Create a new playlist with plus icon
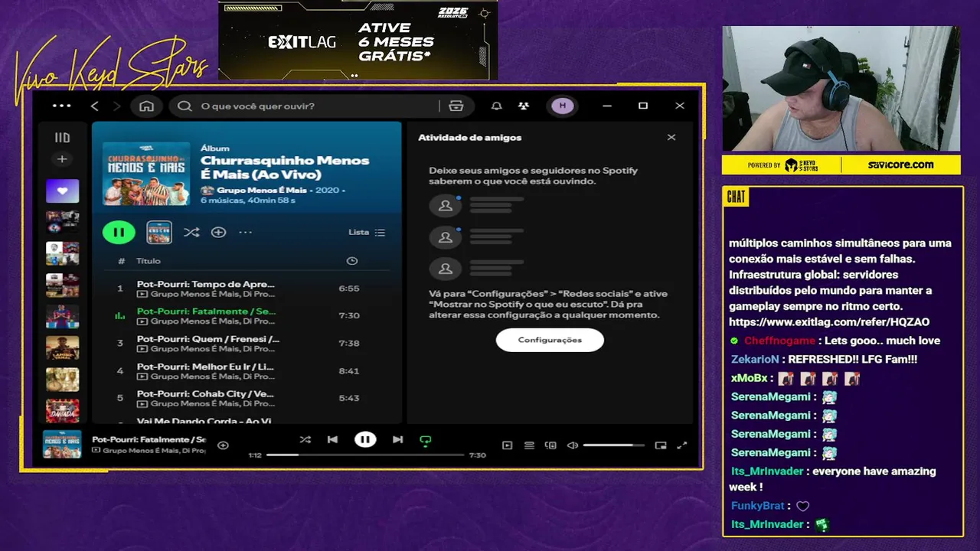The width and height of the screenshot is (980, 551). click(62, 159)
